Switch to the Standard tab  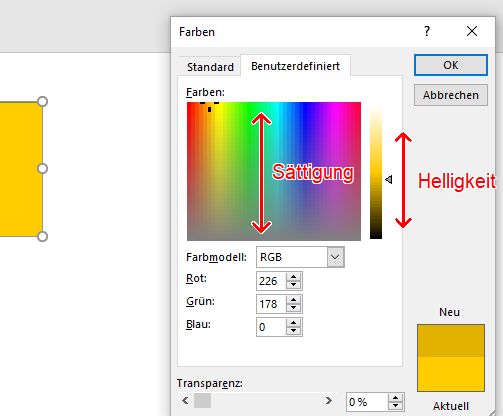[x=210, y=67]
